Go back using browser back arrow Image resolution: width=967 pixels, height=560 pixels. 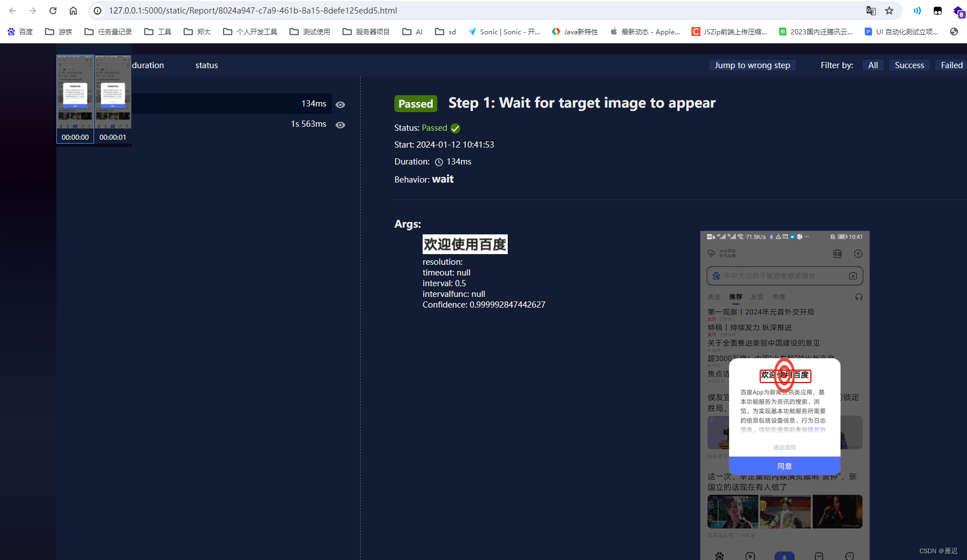(12, 11)
